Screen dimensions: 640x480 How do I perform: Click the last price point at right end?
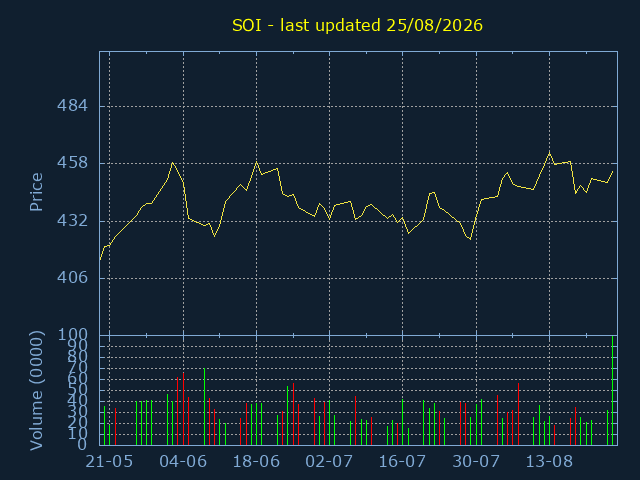click(x=613, y=172)
